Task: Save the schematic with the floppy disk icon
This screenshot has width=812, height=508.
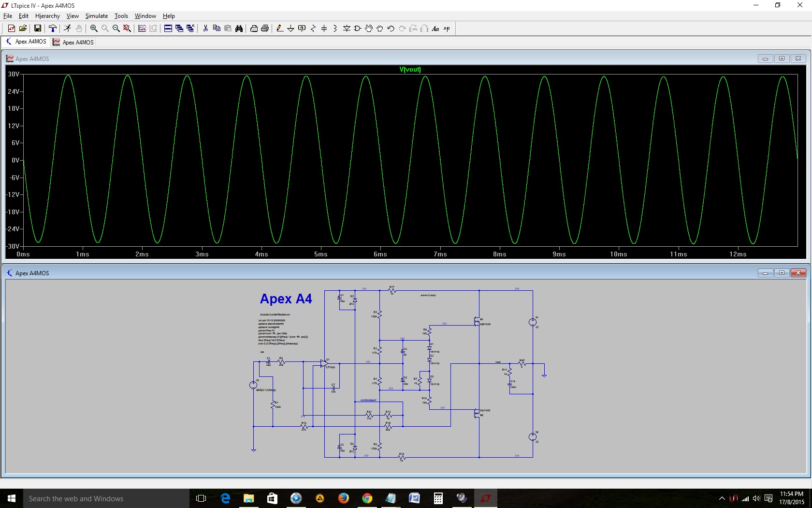Action: 37,29
